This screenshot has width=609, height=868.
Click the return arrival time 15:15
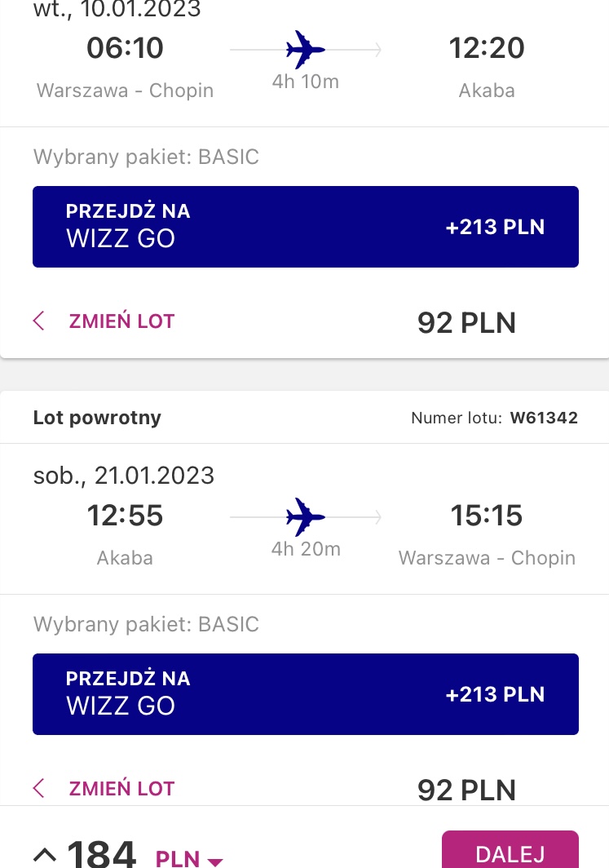pyautogui.click(x=486, y=516)
